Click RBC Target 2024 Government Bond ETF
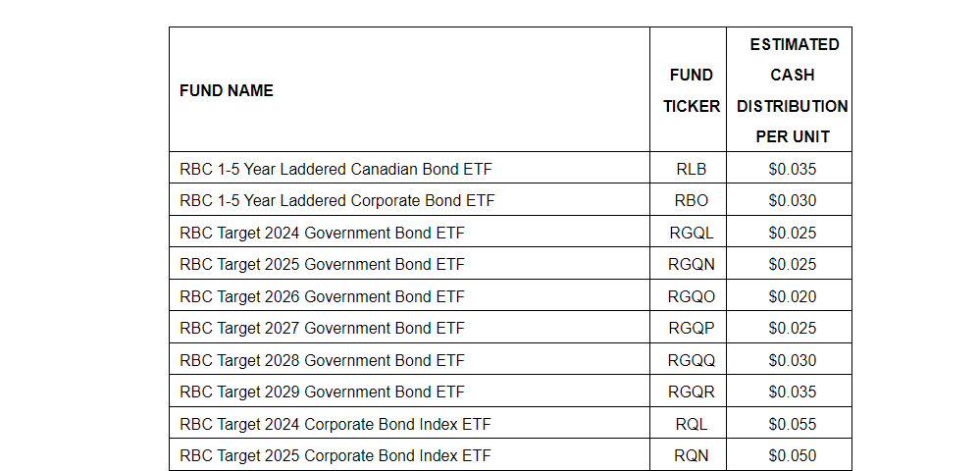 (x=322, y=233)
